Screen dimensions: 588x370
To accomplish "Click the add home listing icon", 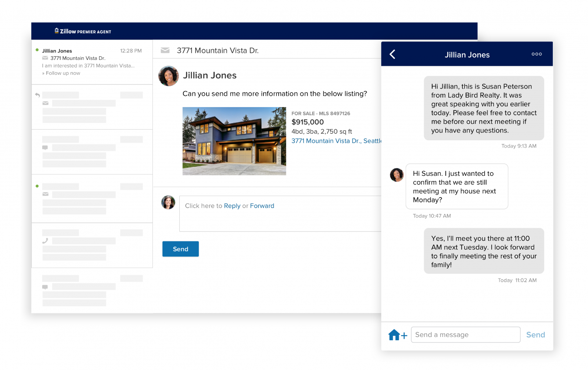I will pyautogui.click(x=397, y=335).
